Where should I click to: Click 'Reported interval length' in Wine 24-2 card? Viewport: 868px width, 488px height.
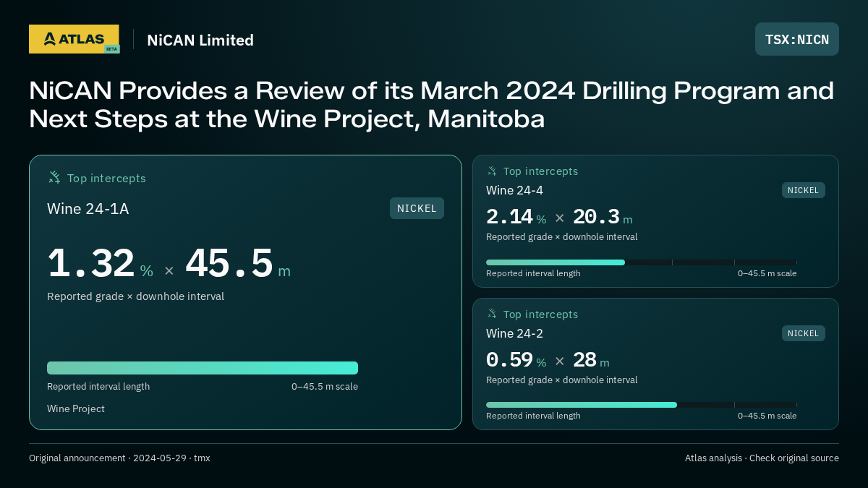[x=533, y=416]
